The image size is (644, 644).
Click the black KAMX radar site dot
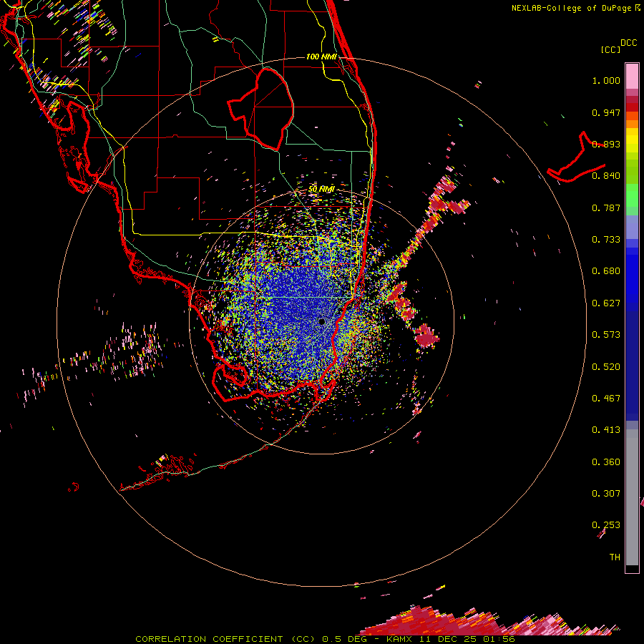(322, 321)
